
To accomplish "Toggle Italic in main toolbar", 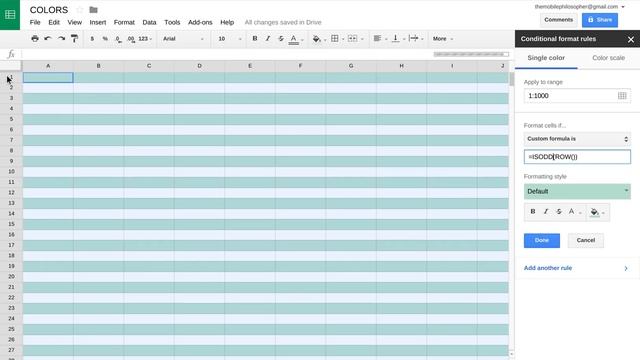I will click(268, 38).
